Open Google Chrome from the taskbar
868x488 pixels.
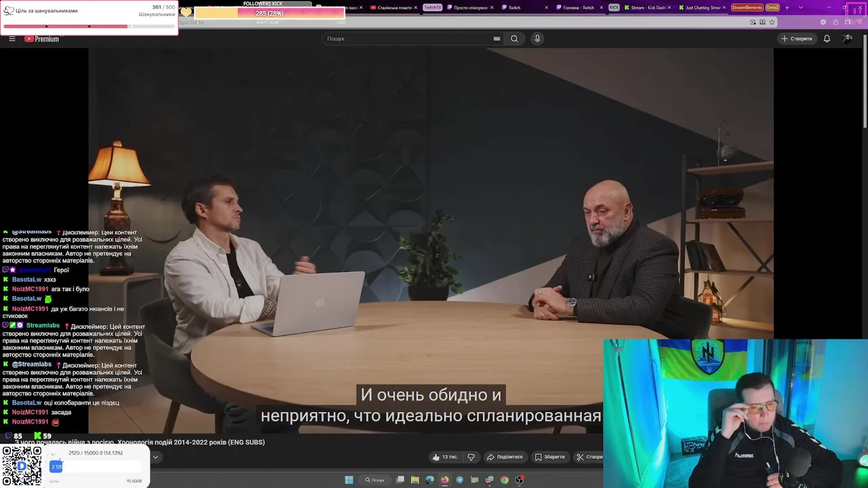coord(505,480)
